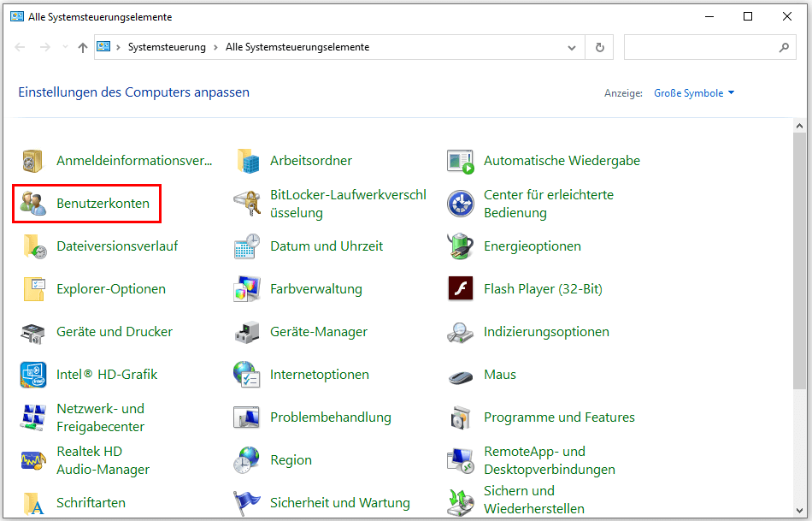Click the refresh button beside address bar
The image size is (812, 521).
coord(600,48)
